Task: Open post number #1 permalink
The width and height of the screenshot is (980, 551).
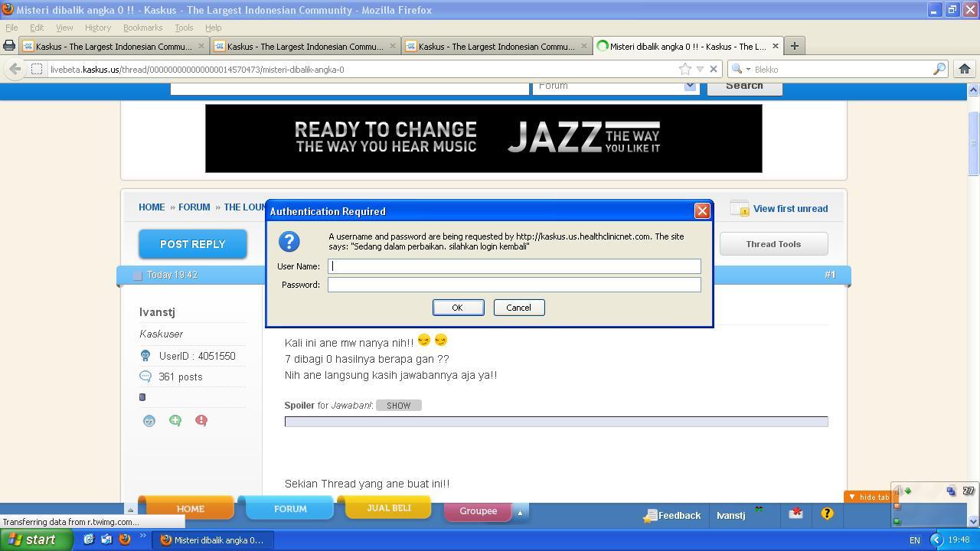Action: (x=830, y=275)
